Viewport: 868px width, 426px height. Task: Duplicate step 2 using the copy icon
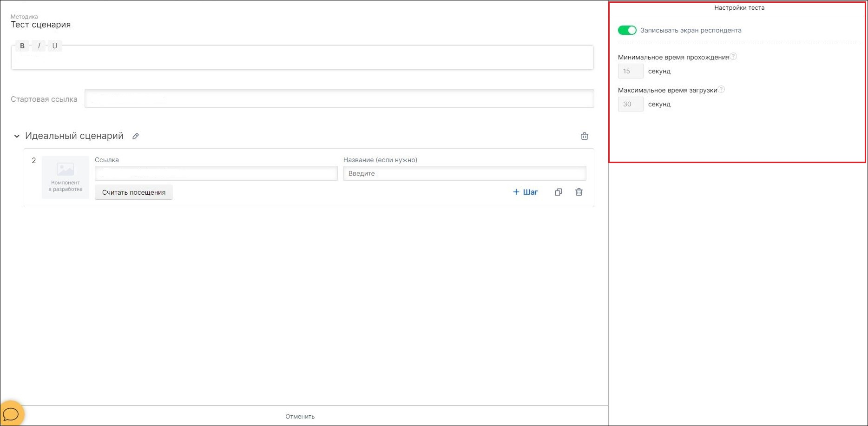pyautogui.click(x=559, y=192)
